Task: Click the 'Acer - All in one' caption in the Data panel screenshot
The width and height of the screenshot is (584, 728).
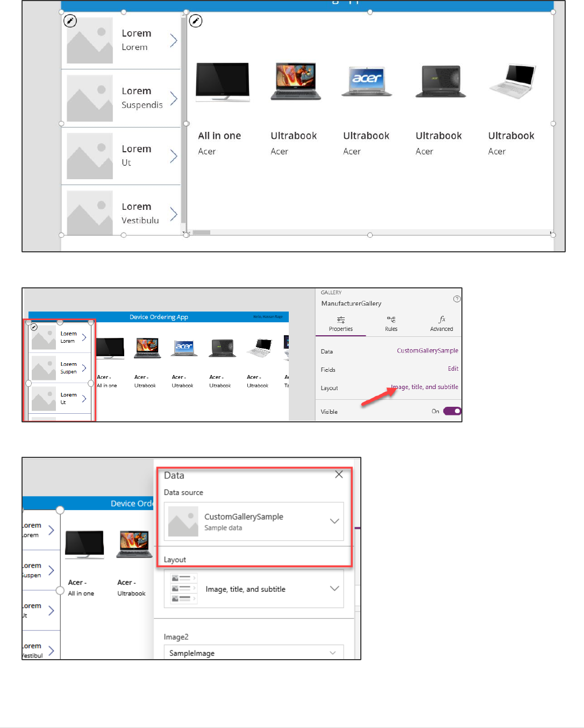Action: [x=81, y=588]
